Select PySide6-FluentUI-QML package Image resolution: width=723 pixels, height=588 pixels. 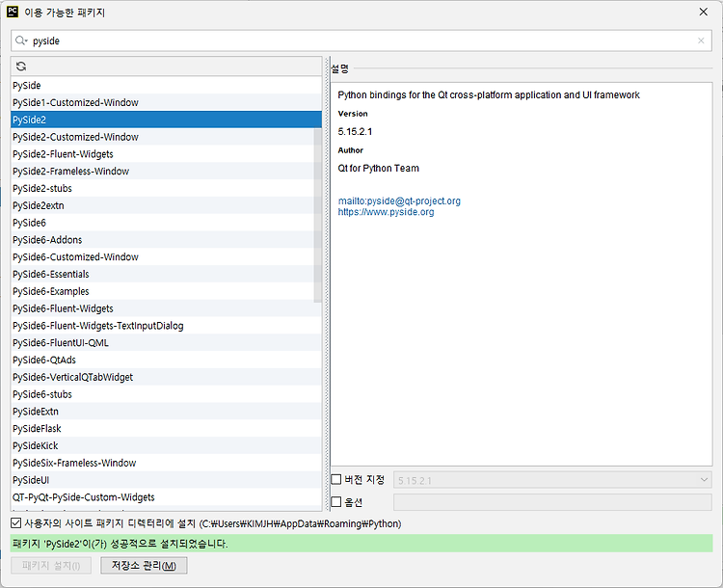pos(166,342)
